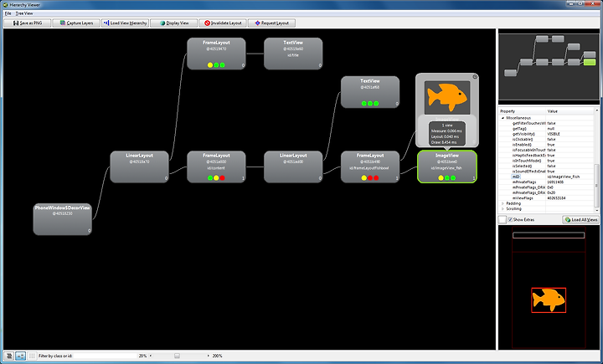Click the zoom slider right arrow near 200%

[209, 356]
